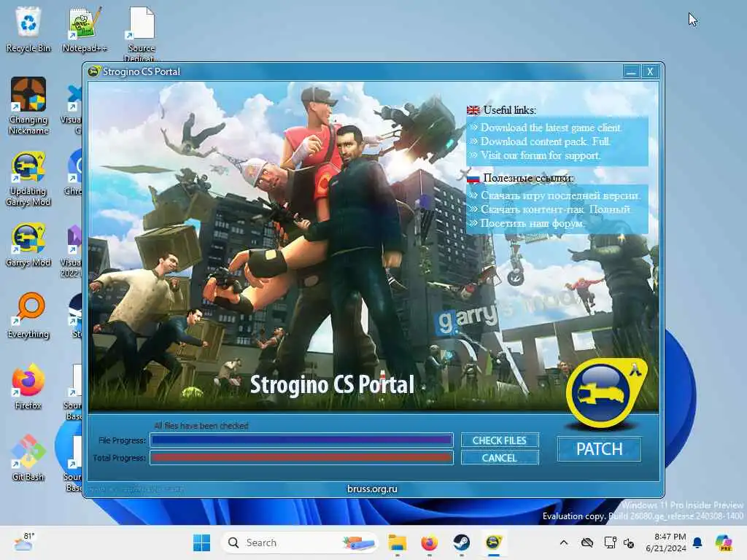Select the Source Dedicated desktop file icon
This screenshot has width=747, height=560.
coord(141,34)
